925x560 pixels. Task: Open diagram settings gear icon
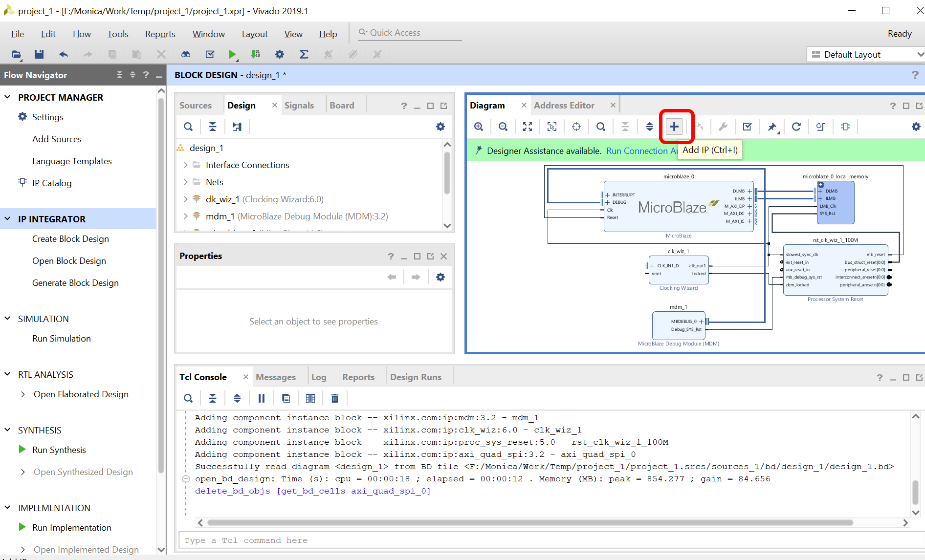coord(916,127)
